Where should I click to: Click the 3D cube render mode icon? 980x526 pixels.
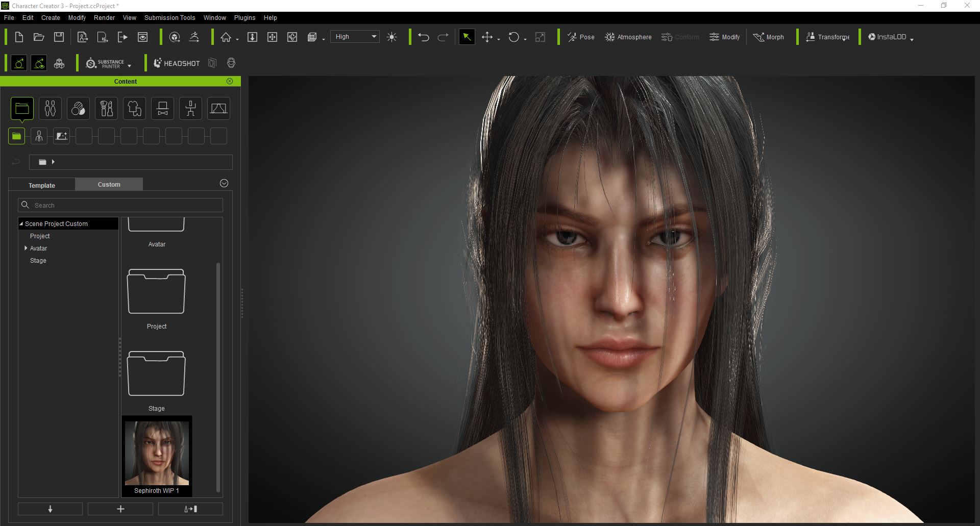click(x=312, y=37)
